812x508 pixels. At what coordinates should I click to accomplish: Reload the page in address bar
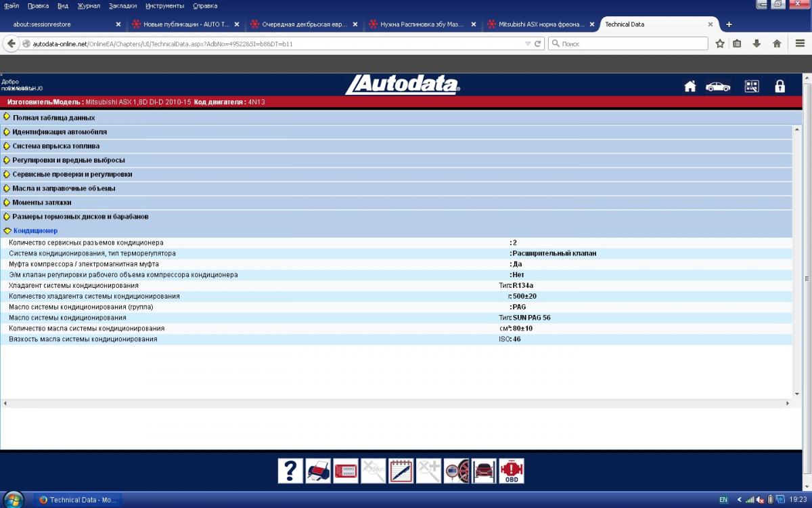pyautogui.click(x=538, y=43)
